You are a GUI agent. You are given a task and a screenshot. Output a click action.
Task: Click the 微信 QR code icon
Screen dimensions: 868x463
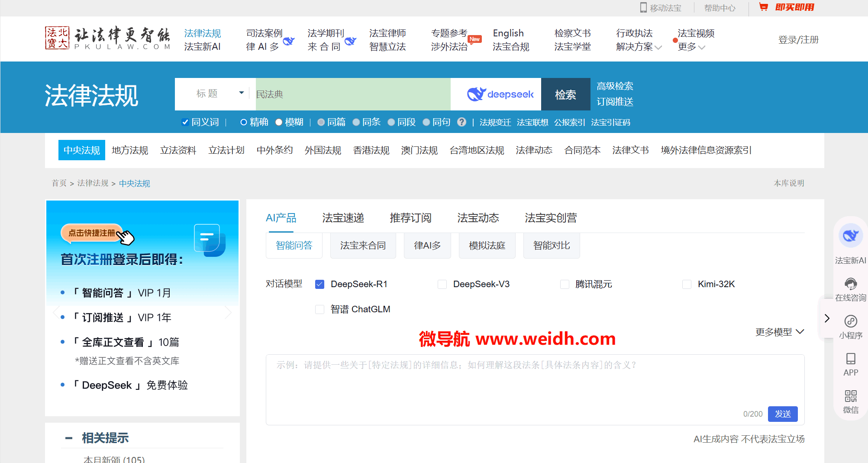tap(851, 396)
